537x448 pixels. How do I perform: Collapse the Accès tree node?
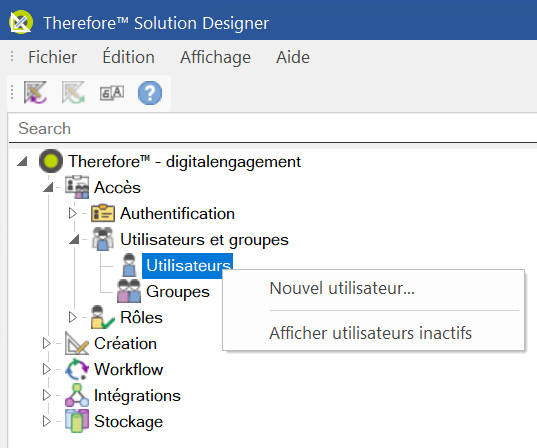click(48, 187)
